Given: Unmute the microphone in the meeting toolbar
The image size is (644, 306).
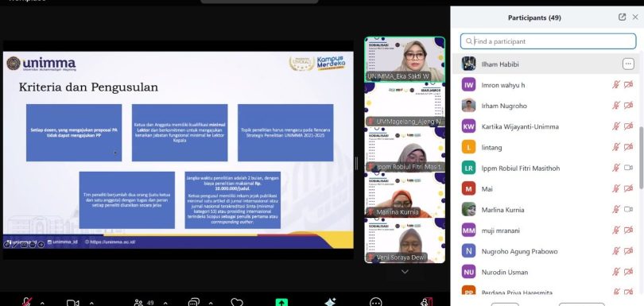Looking at the screenshot, I should click(27, 302).
